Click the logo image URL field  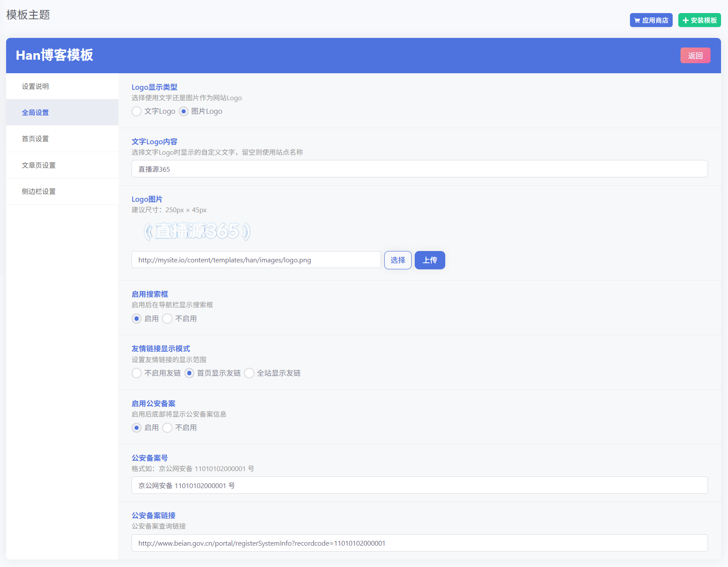tap(256, 260)
